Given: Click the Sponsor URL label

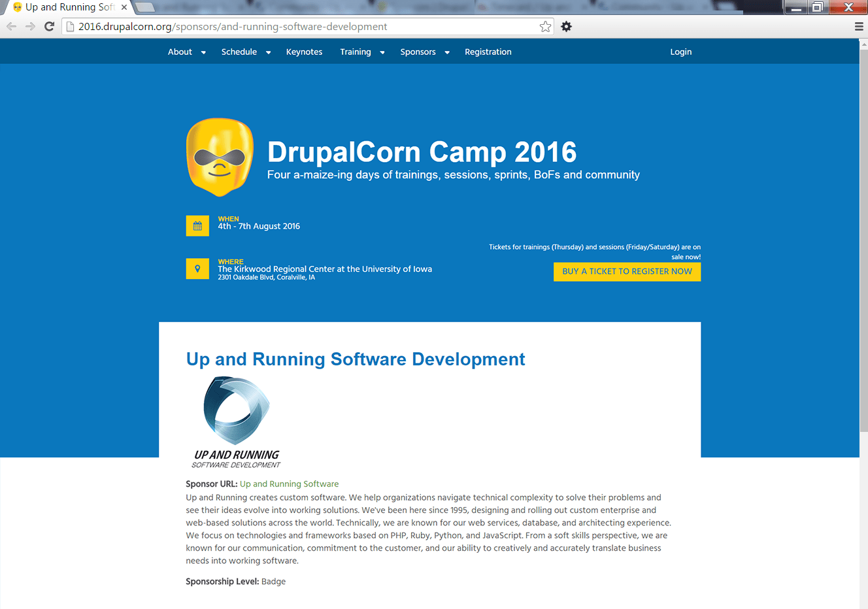Looking at the screenshot, I should point(211,484).
